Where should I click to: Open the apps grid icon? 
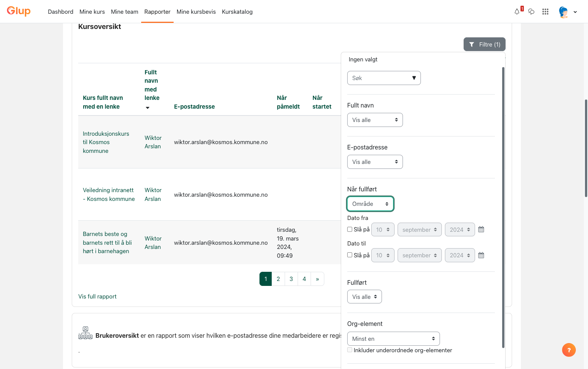pyautogui.click(x=545, y=12)
